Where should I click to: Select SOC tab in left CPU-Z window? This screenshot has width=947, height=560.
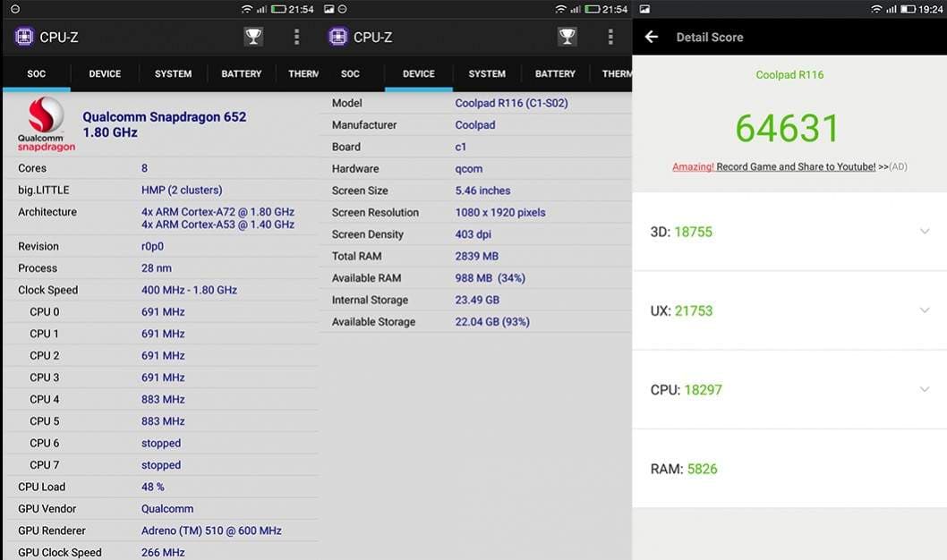pos(36,73)
